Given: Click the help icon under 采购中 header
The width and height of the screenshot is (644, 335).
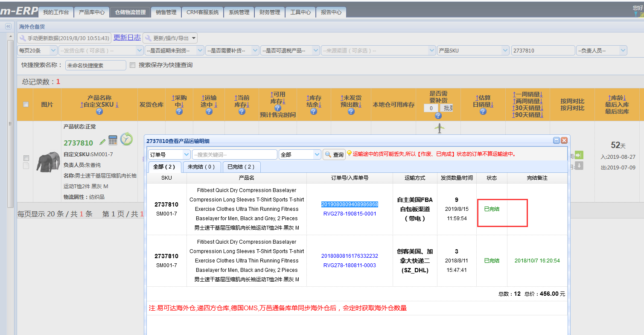Looking at the screenshot, I should [x=179, y=111].
